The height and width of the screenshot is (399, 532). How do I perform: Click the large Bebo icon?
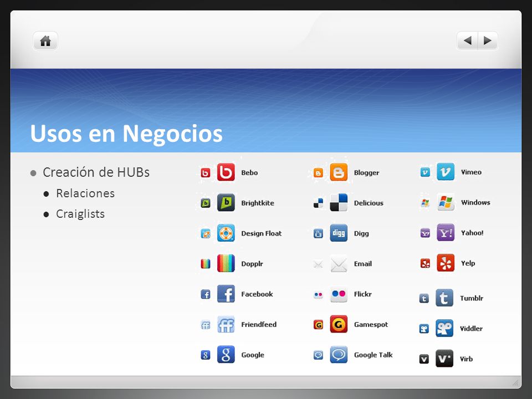[x=226, y=172]
